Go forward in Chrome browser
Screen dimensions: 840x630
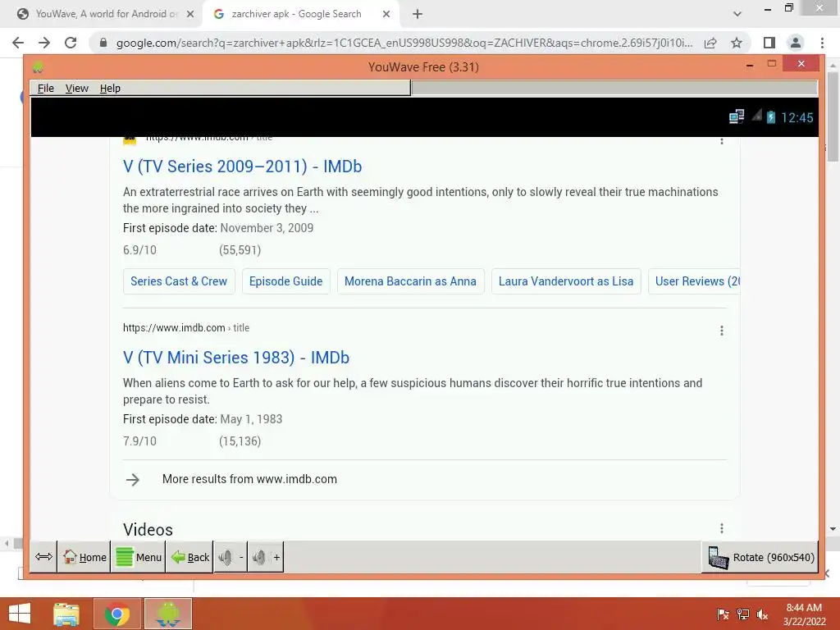point(44,43)
